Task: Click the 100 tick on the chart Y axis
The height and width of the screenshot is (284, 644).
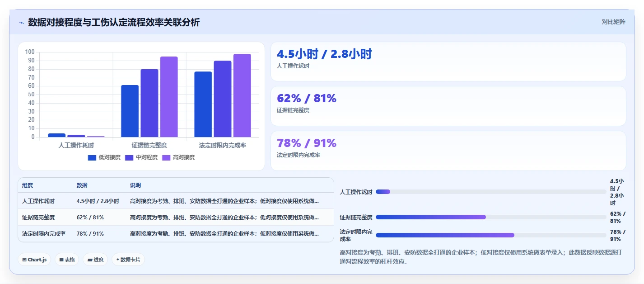Action: pos(30,52)
